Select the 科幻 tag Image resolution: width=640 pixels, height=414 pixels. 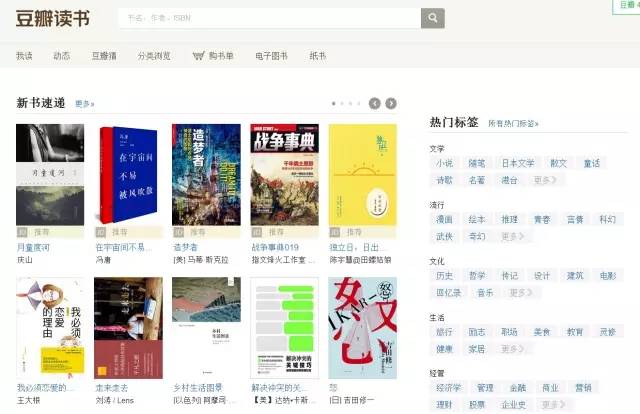tap(607, 220)
